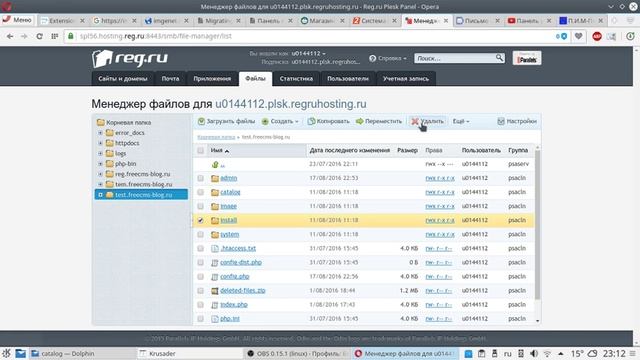Open the Opera speed dial grid
The height and width of the screenshot is (360, 640).
click(x=55, y=36)
